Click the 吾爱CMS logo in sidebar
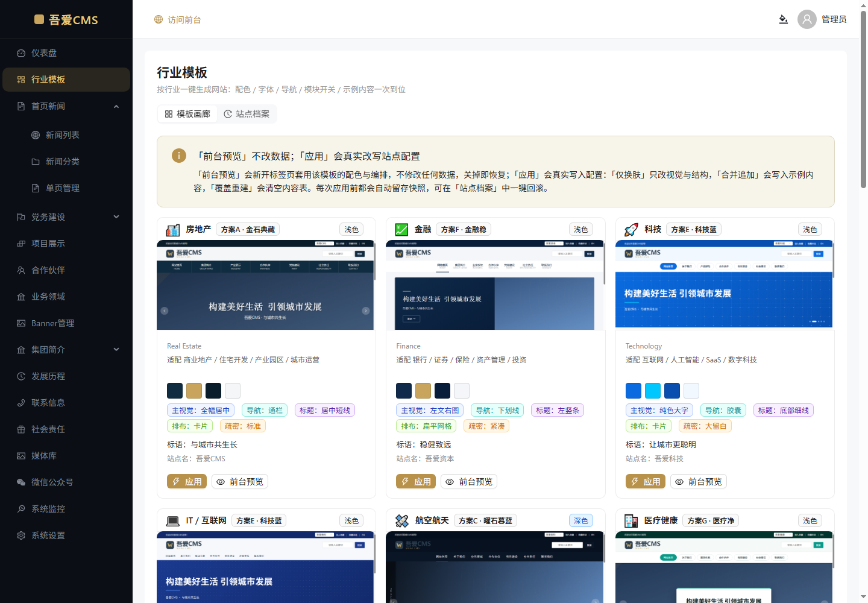The height and width of the screenshot is (603, 868). coord(66,19)
